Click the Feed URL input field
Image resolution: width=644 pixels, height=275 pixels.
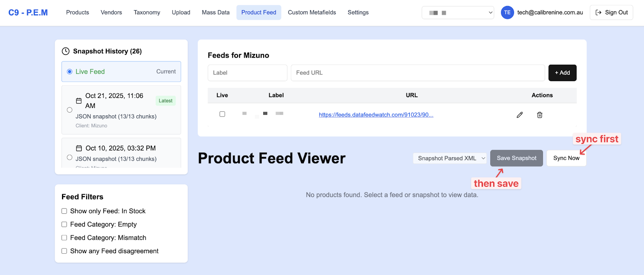pyautogui.click(x=417, y=73)
